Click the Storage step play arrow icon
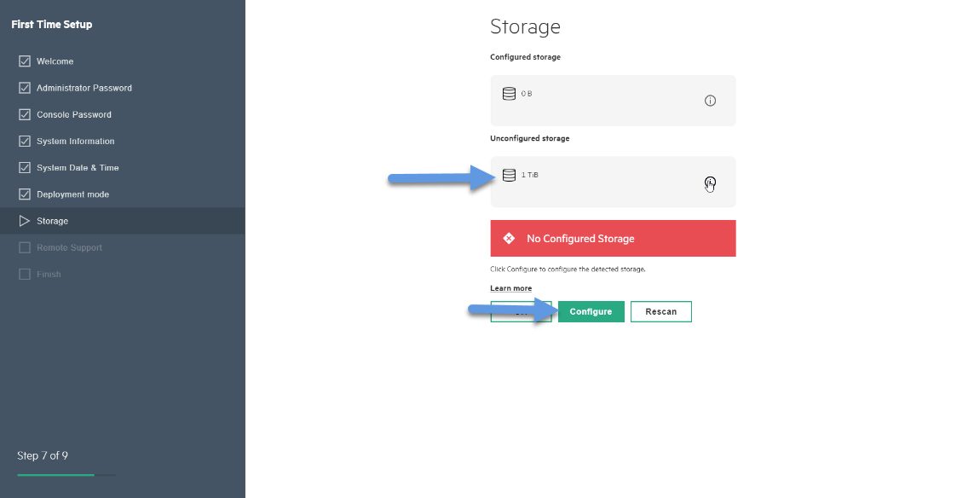This screenshot has width=980, height=498. pos(25,221)
